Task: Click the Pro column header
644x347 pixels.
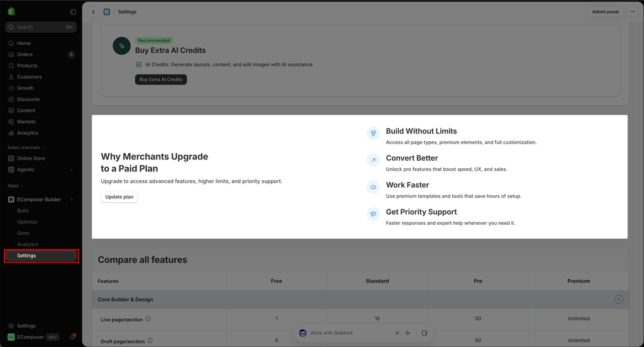Action: tap(478, 282)
